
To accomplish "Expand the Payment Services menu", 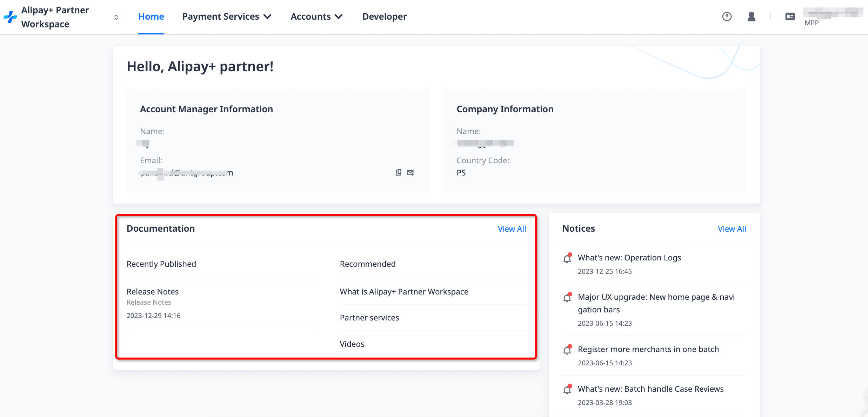I will (227, 16).
